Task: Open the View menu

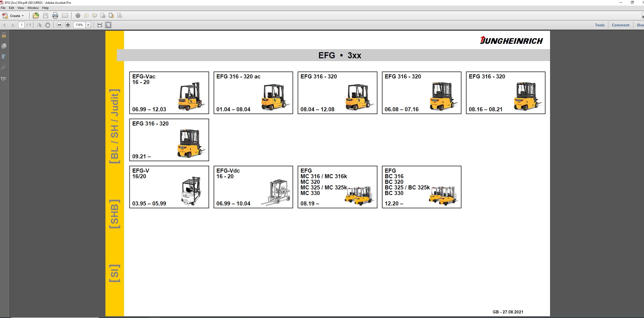Action: (x=21, y=8)
